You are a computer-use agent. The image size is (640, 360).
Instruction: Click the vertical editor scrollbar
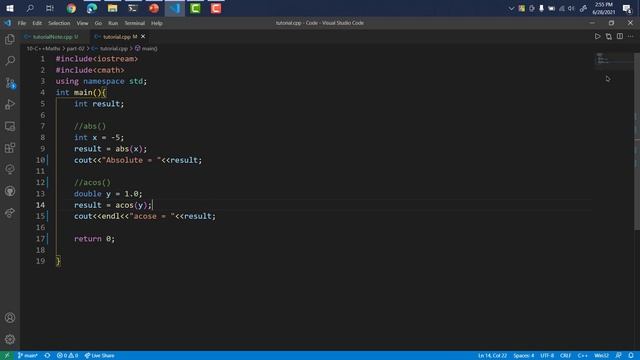click(637, 141)
